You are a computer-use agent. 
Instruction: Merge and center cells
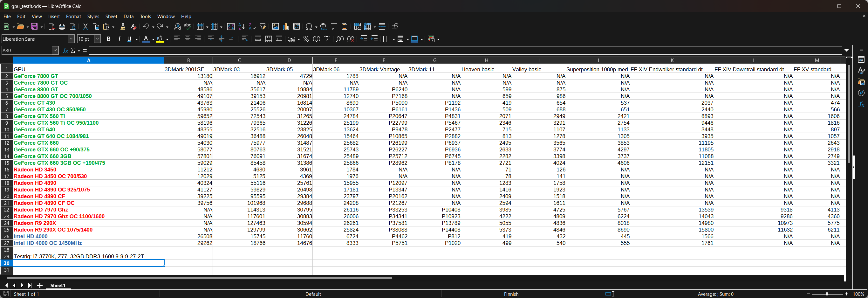click(x=258, y=39)
